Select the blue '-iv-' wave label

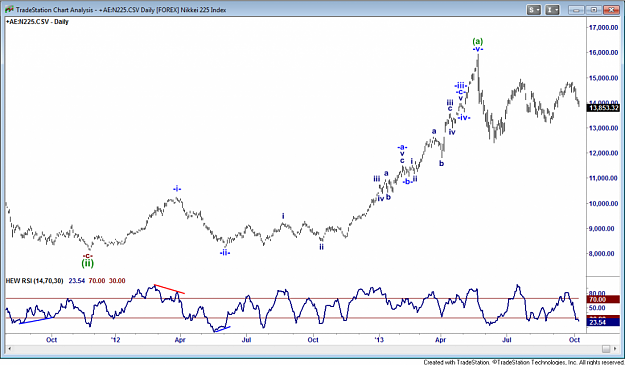tap(464, 118)
